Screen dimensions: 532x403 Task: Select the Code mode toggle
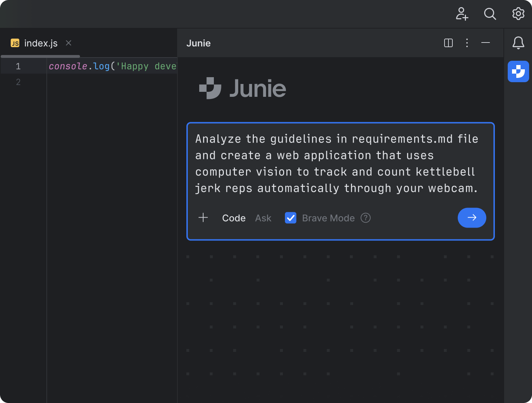coord(234,218)
